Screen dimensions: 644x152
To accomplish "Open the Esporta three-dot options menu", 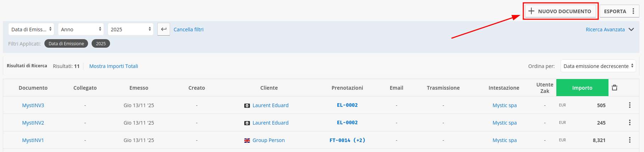I will pos(633,11).
